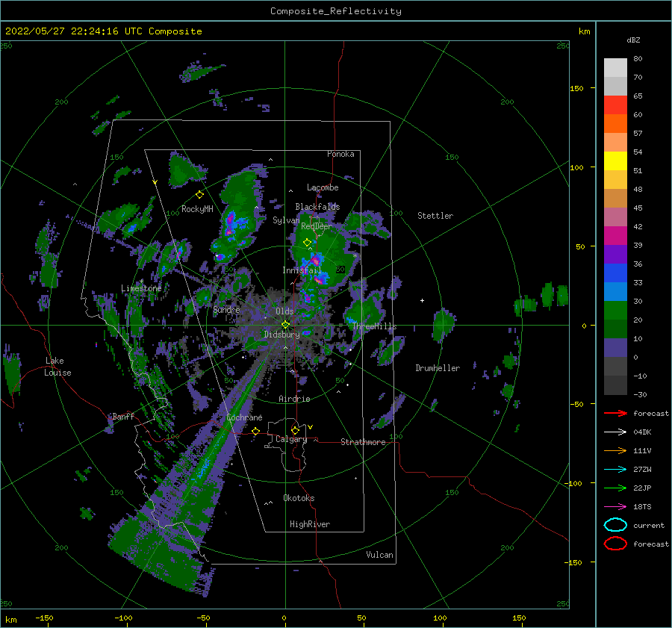Click the Innisfail label
Viewport: 672px width, 628px height.
point(302,270)
